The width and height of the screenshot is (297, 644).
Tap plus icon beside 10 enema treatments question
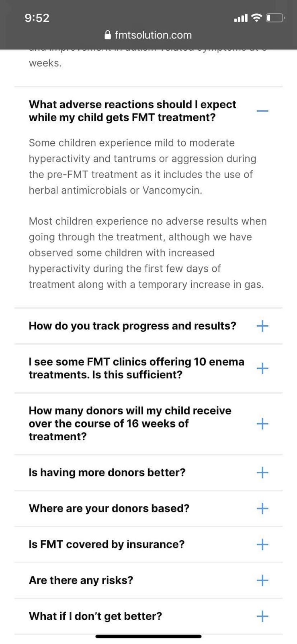pos(262,368)
